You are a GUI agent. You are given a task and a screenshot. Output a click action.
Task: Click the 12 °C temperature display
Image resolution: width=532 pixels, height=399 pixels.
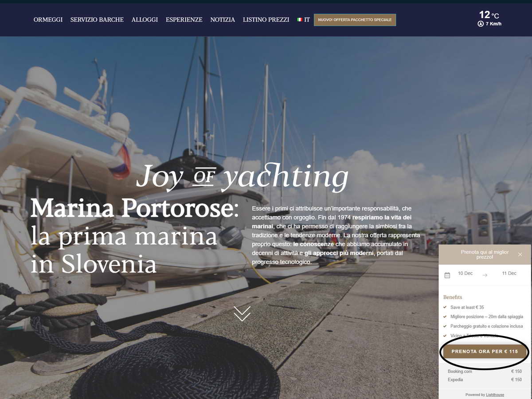click(x=489, y=15)
